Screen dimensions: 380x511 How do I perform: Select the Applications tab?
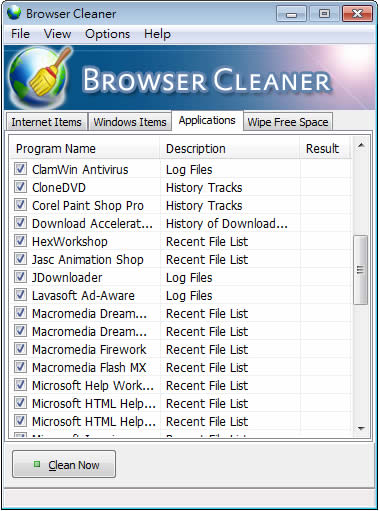point(207,120)
